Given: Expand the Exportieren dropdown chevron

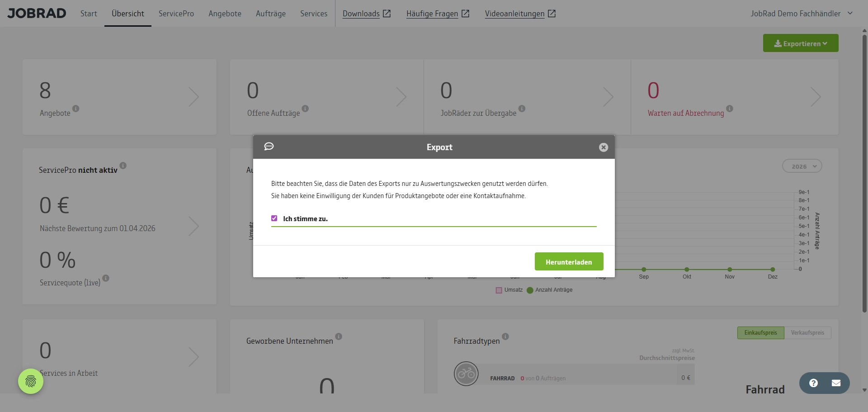Looking at the screenshot, I should pyautogui.click(x=826, y=43).
